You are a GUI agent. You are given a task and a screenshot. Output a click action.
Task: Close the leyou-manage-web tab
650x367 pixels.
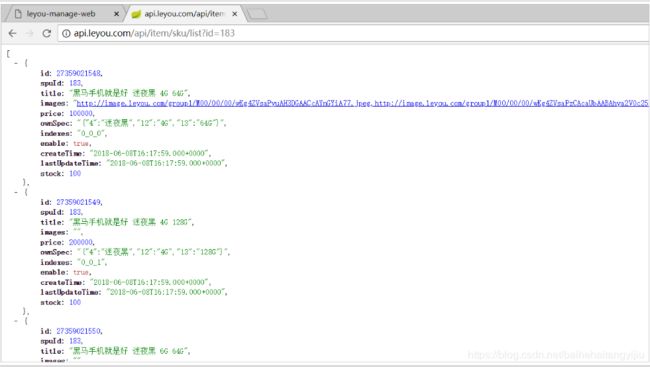pos(116,14)
